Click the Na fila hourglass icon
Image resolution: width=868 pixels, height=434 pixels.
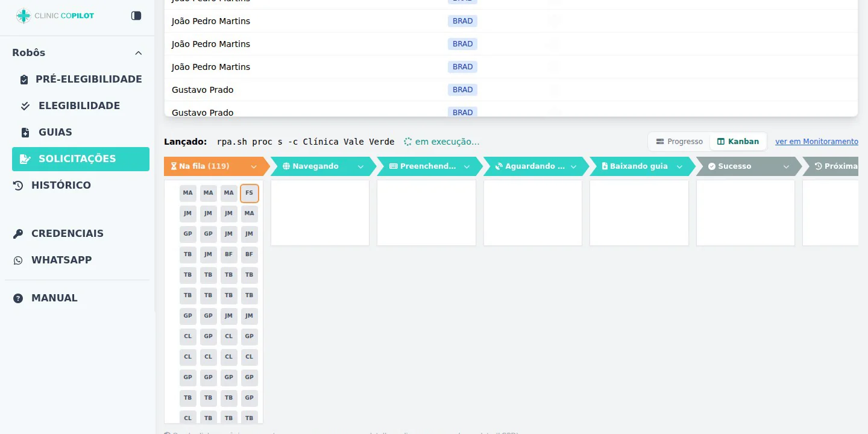tap(174, 166)
